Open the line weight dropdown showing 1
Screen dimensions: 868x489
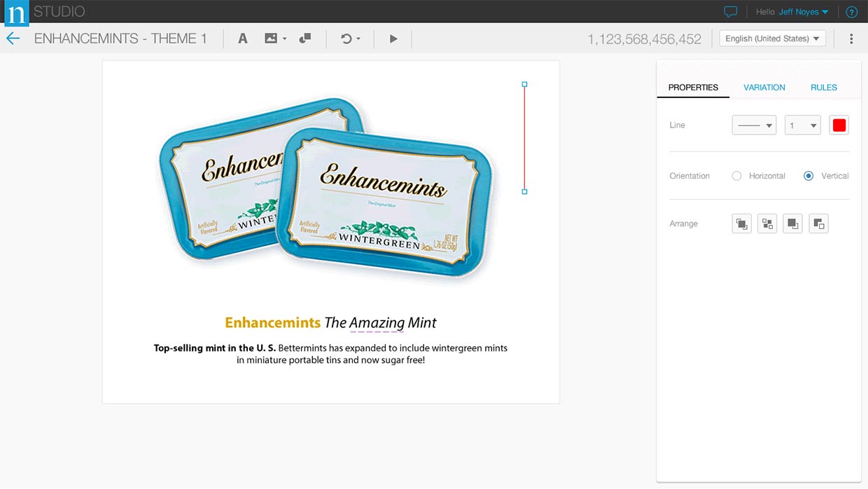coord(802,125)
